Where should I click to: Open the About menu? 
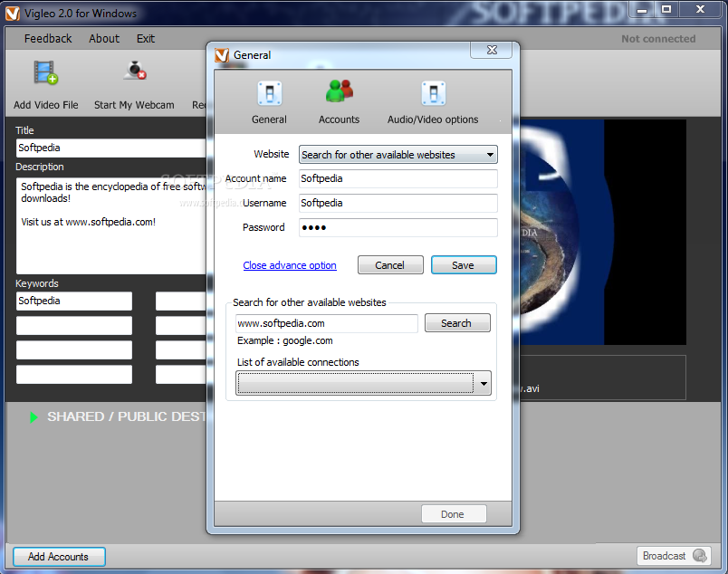coord(104,39)
